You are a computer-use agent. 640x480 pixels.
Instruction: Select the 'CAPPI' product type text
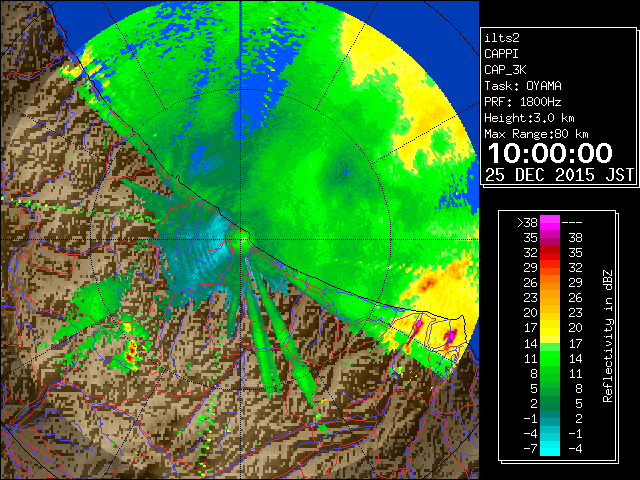coord(501,54)
